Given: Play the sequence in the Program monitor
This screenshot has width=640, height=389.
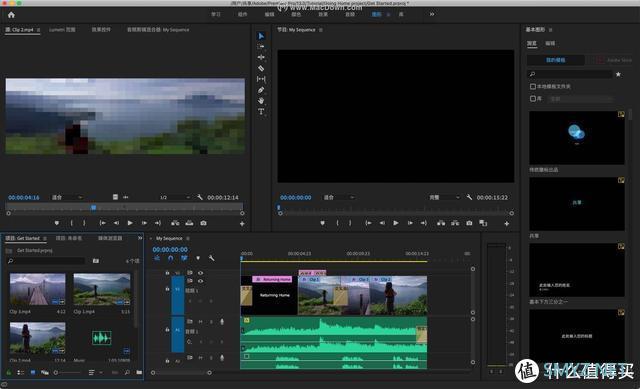Looking at the screenshot, I should point(396,223).
